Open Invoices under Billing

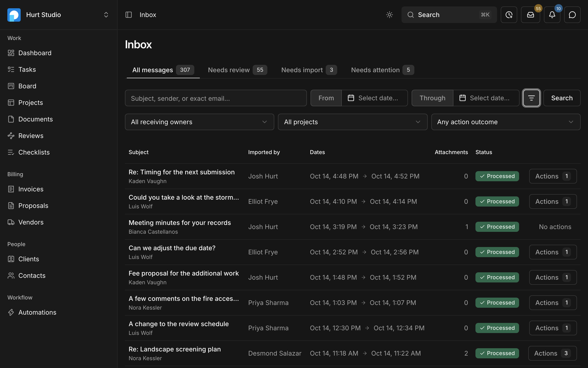(59, 189)
